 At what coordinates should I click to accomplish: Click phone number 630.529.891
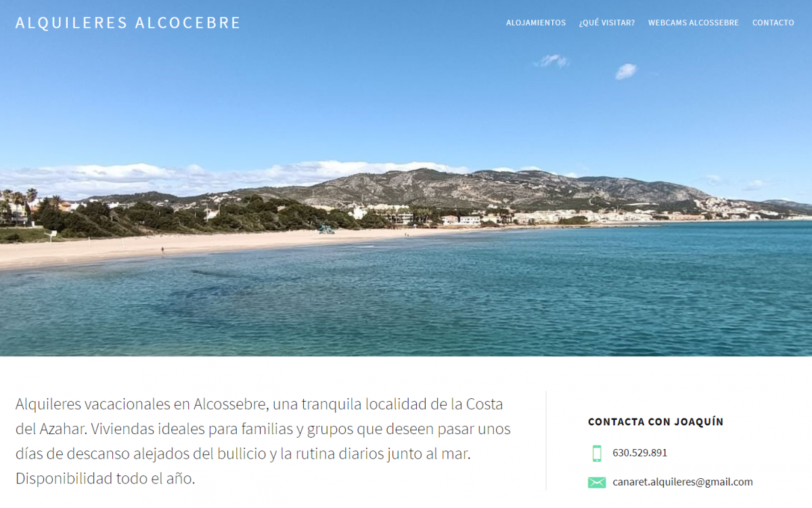(639, 453)
